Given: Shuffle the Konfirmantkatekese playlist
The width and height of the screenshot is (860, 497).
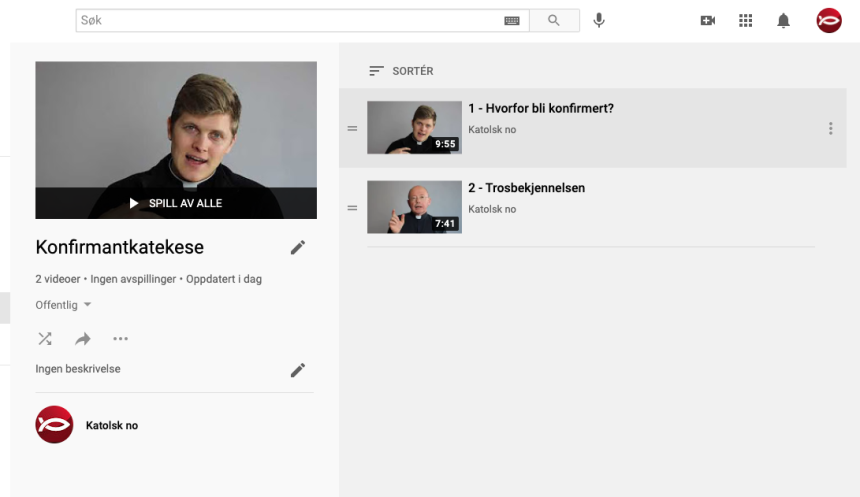Looking at the screenshot, I should pos(45,339).
